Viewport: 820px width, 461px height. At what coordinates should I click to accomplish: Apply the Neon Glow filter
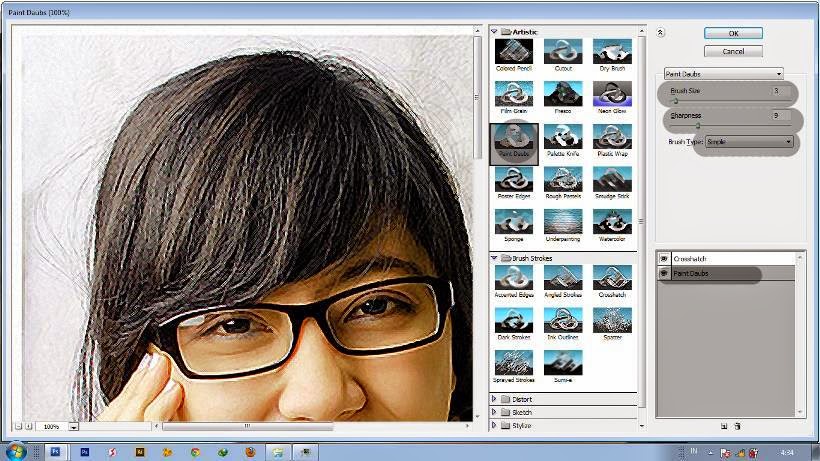(x=612, y=94)
